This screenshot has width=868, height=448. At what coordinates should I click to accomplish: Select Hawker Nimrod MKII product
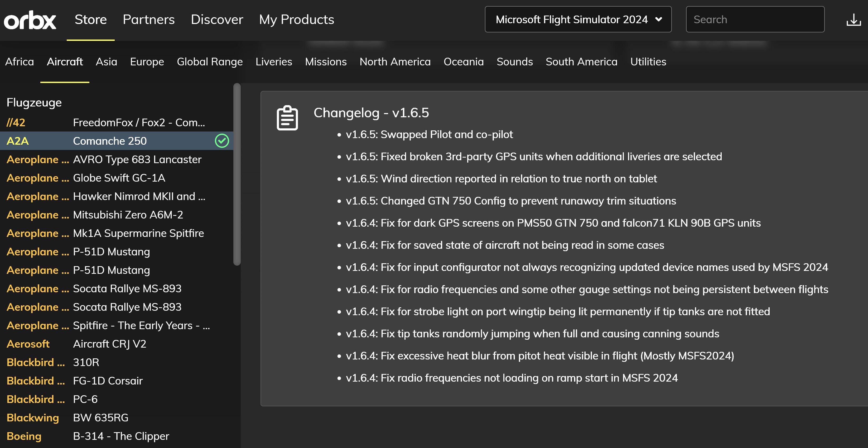tap(117, 196)
